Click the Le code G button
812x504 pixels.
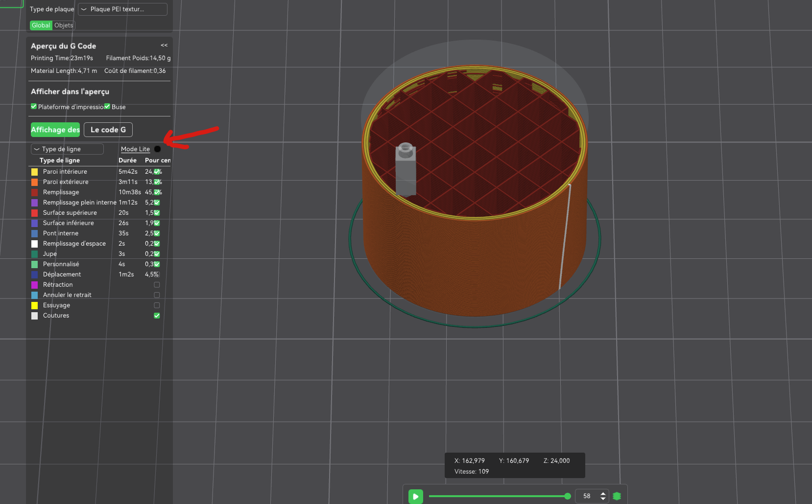tap(108, 130)
